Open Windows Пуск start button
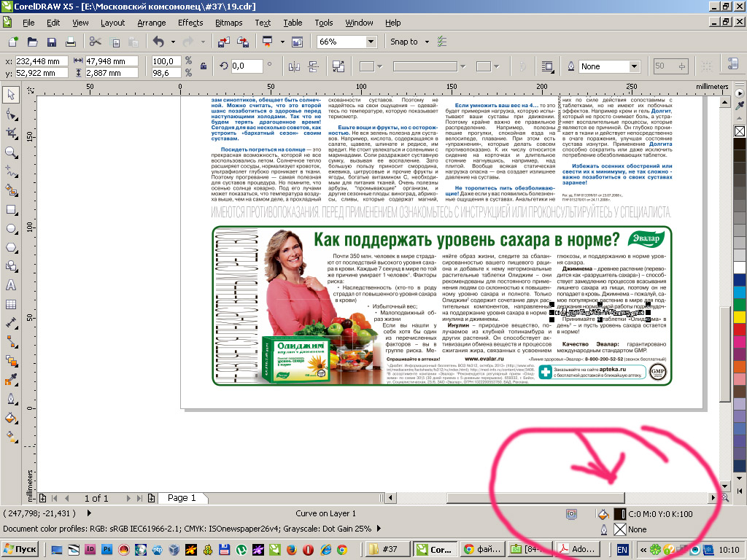This screenshot has height=560, width=747. [x=20, y=549]
